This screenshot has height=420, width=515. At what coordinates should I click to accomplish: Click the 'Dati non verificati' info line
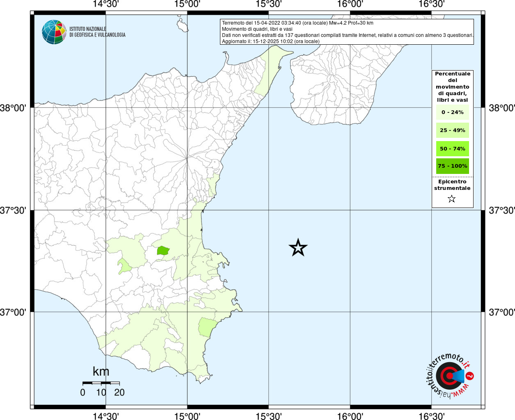tap(348, 35)
